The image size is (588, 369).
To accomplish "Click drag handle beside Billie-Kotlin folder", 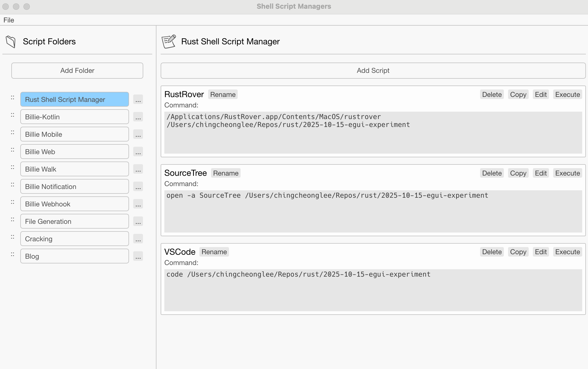I will tap(12, 115).
